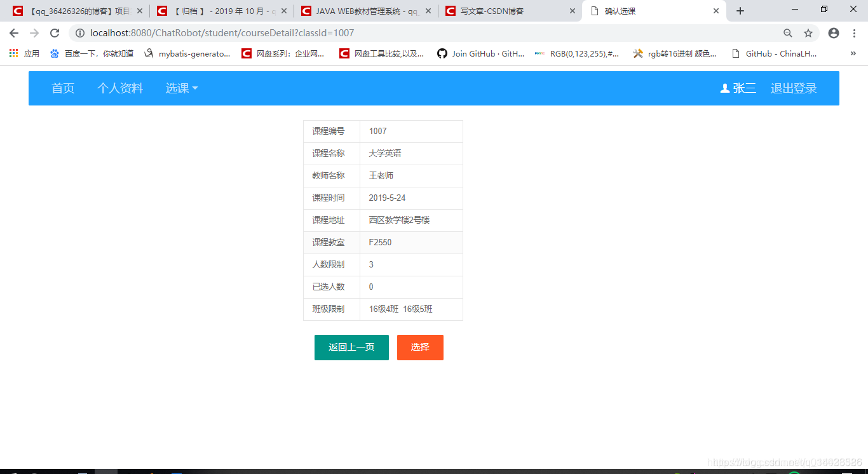This screenshot has width=868, height=474.
Task: Bookmark this page with the star icon
Action: 808,33
